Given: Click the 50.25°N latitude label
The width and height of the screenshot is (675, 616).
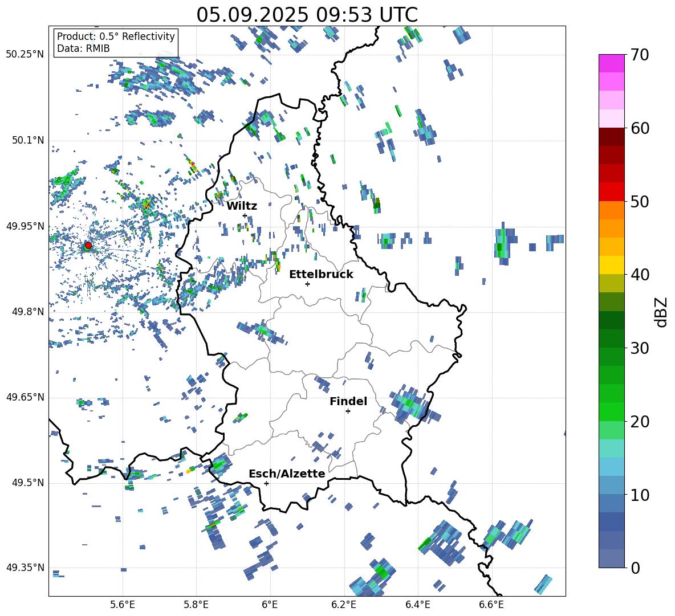Looking at the screenshot, I should click(25, 55).
